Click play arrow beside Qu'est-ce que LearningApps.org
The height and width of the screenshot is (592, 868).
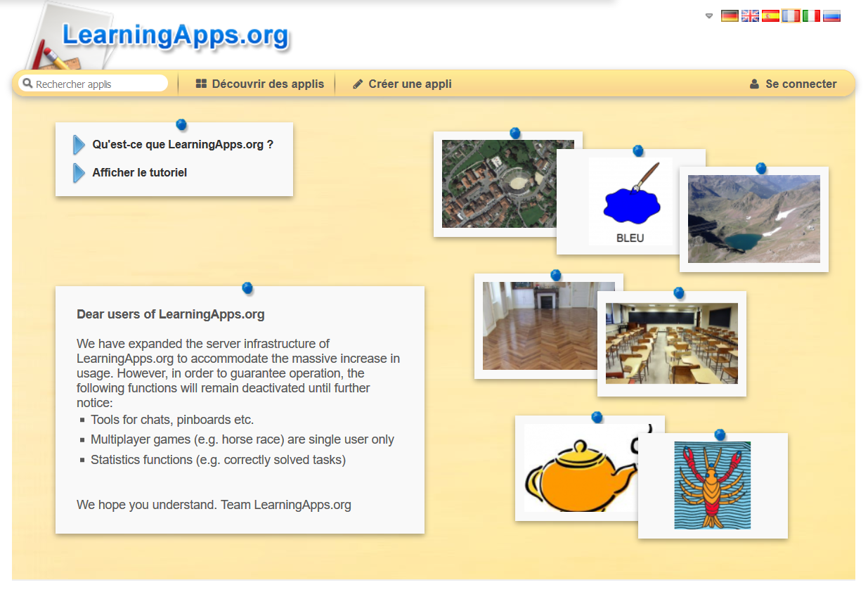point(79,145)
